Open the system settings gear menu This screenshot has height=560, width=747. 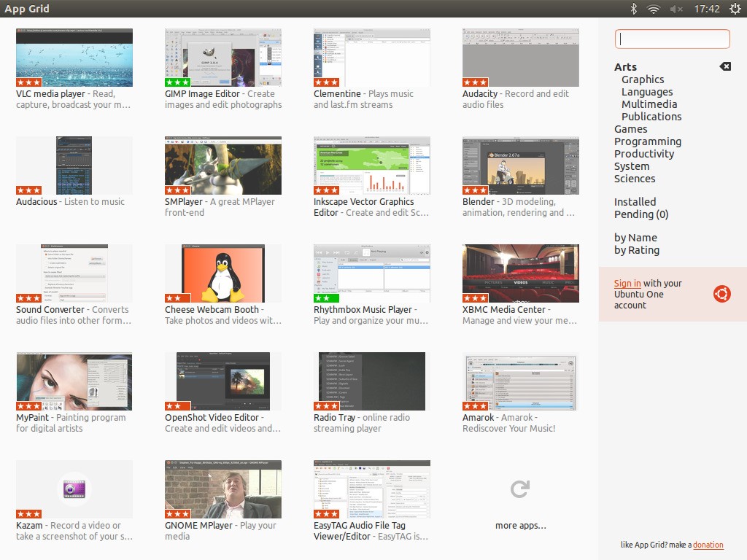tap(735, 9)
